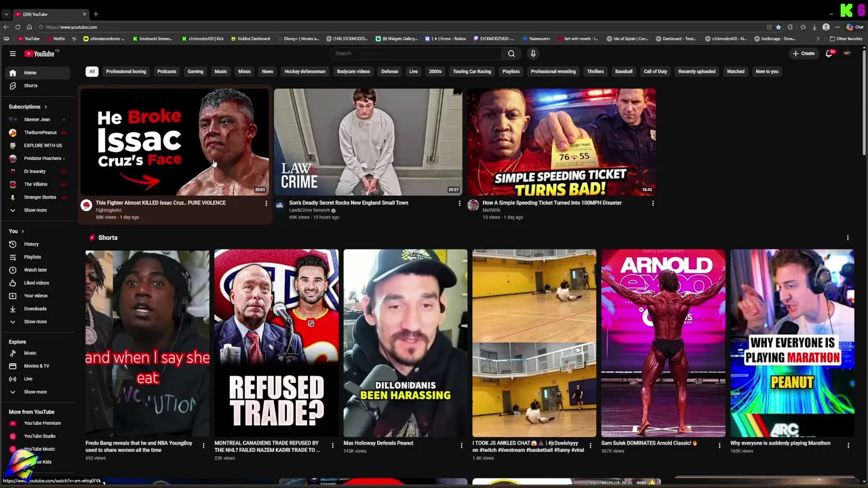Select Recently uploaded chip

(x=697, y=71)
